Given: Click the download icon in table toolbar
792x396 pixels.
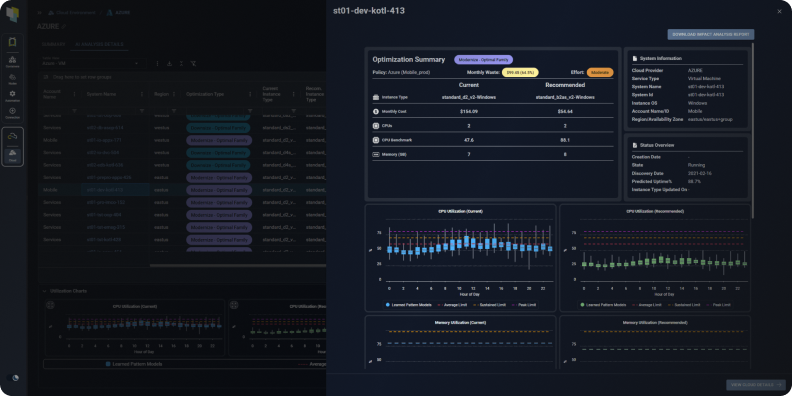Looking at the screenshot, I should pyautogui.click(x=169, y=64).
